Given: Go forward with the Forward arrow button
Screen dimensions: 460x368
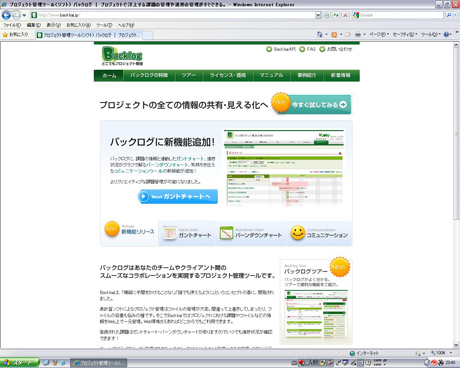Looking at the screenshot, I should click(x=16, y=15).
